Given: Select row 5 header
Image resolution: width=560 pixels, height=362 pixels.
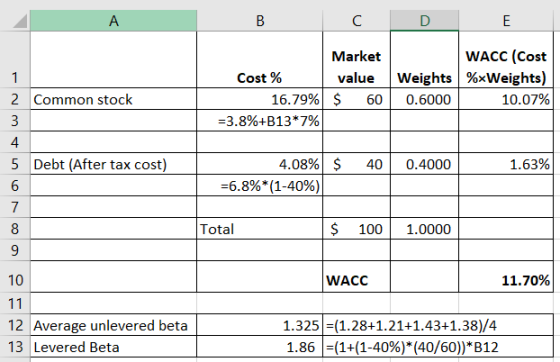Looking at the screenshot, I should coord(15,164).
